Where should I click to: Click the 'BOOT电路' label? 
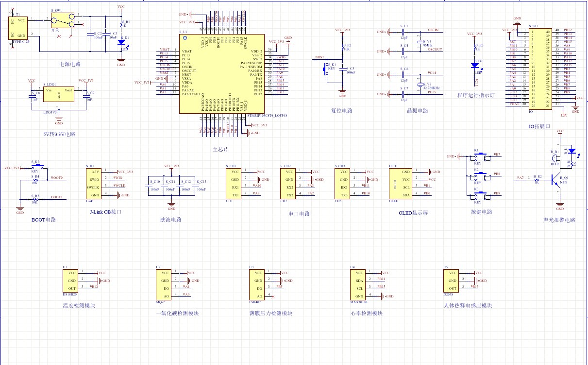coord(44,219)
